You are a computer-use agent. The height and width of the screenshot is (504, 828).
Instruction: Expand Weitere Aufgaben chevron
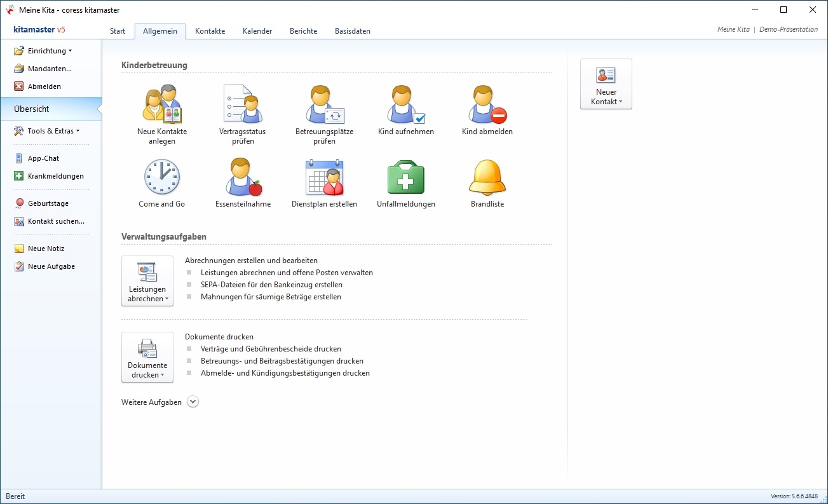[193, 402]
